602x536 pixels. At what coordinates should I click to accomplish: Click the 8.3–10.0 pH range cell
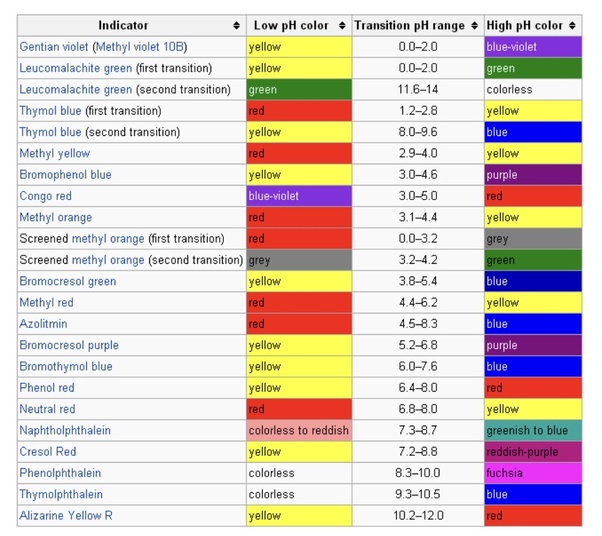point(417,474)
